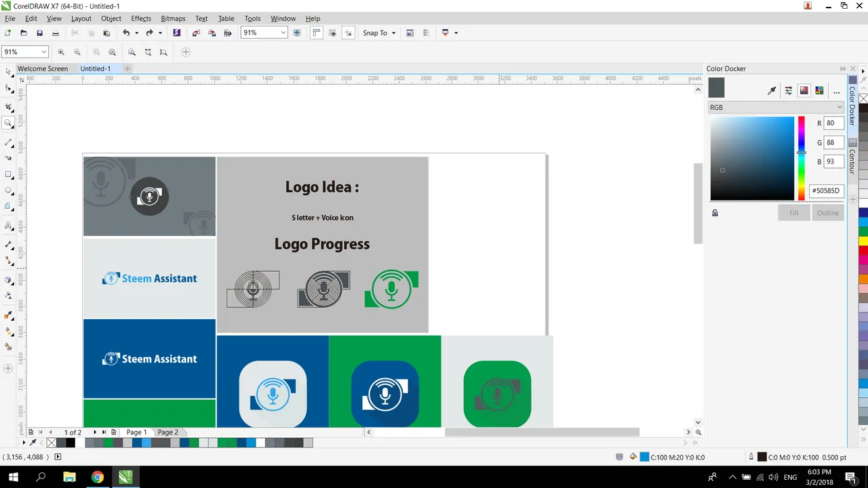This screenshot has width=868, height=488.
Task: Toggle Show Rulers button
Action: (x=316, y=33)
